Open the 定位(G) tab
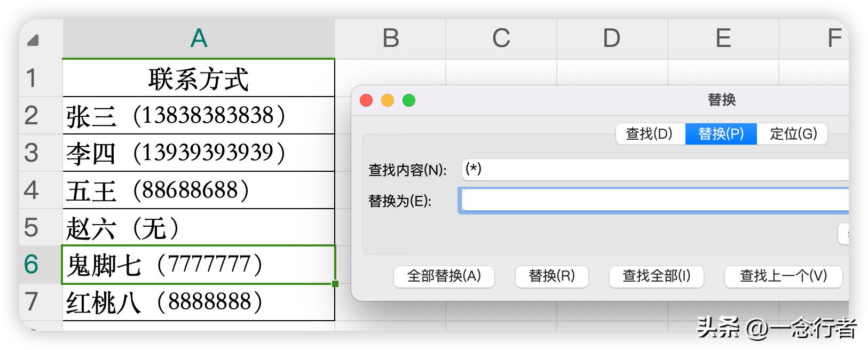 pyautogui.click(x=793, y=134)
